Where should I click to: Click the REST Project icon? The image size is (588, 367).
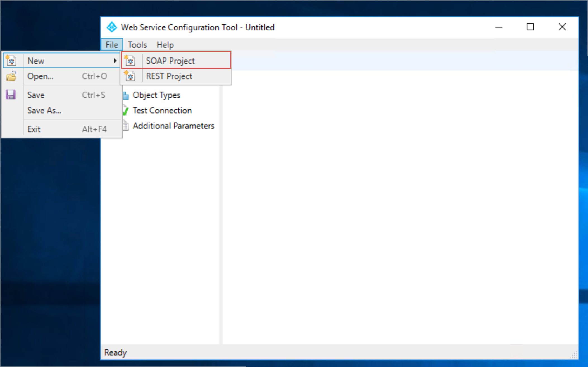(x=131, y=76)
